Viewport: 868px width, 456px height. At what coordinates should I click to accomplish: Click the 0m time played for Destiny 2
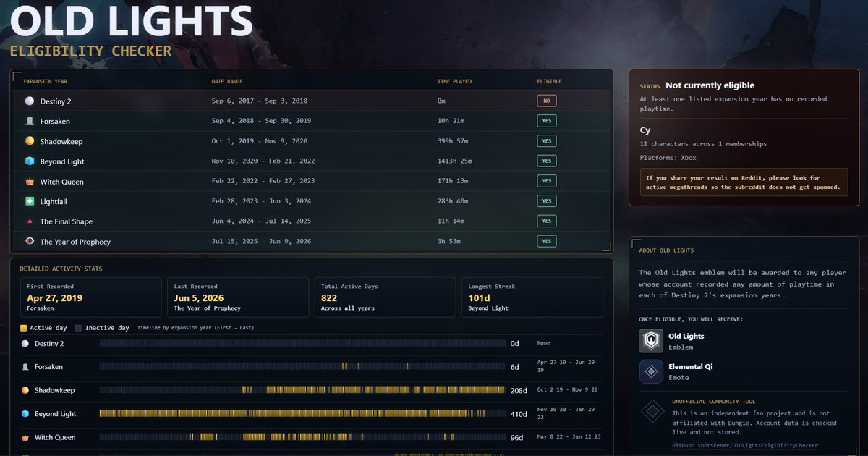click(441, 101)
